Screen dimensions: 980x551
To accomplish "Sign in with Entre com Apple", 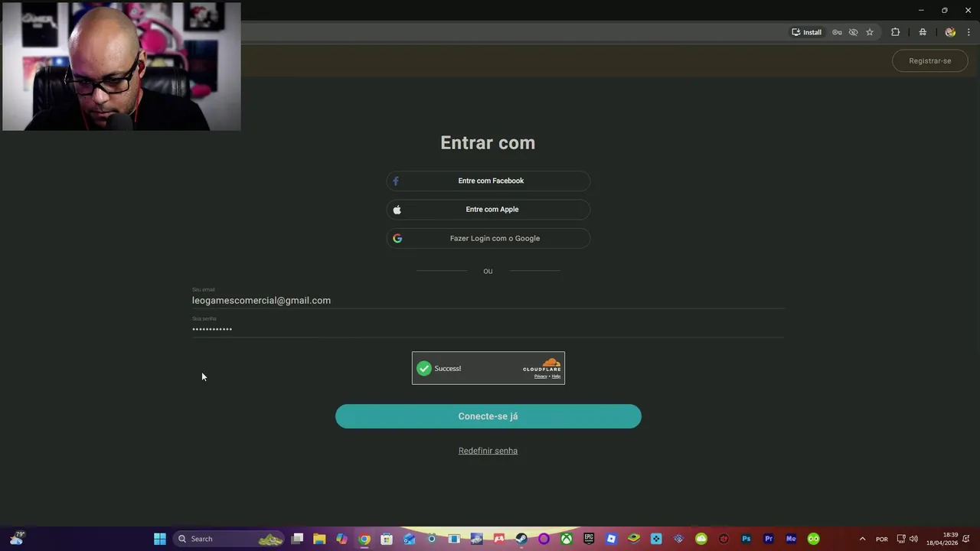I will pyautogui.click(x=488, y=209).
